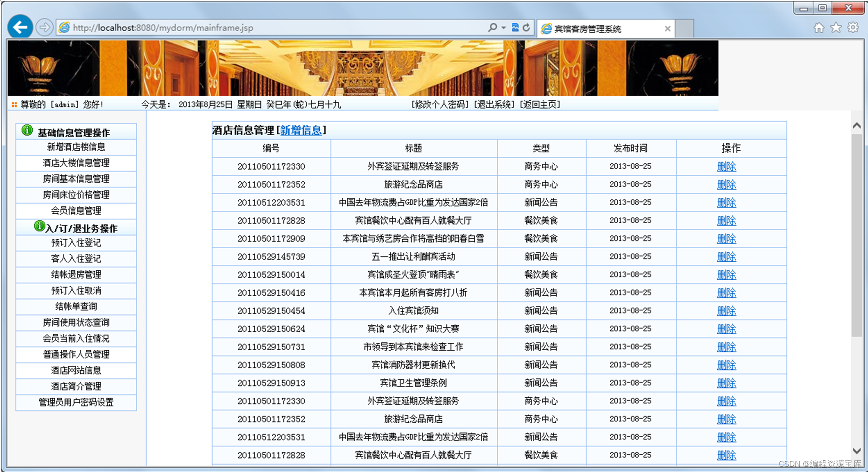
Task: Delete the 市领导到本宾馆来检查工作 row
Action: pos(726,348)
